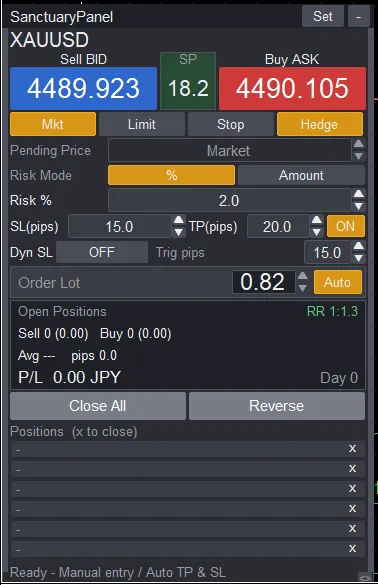Increase Pending Price with up arrow
The height and width of the screenshot is (585, 378).
click(359, 144)
